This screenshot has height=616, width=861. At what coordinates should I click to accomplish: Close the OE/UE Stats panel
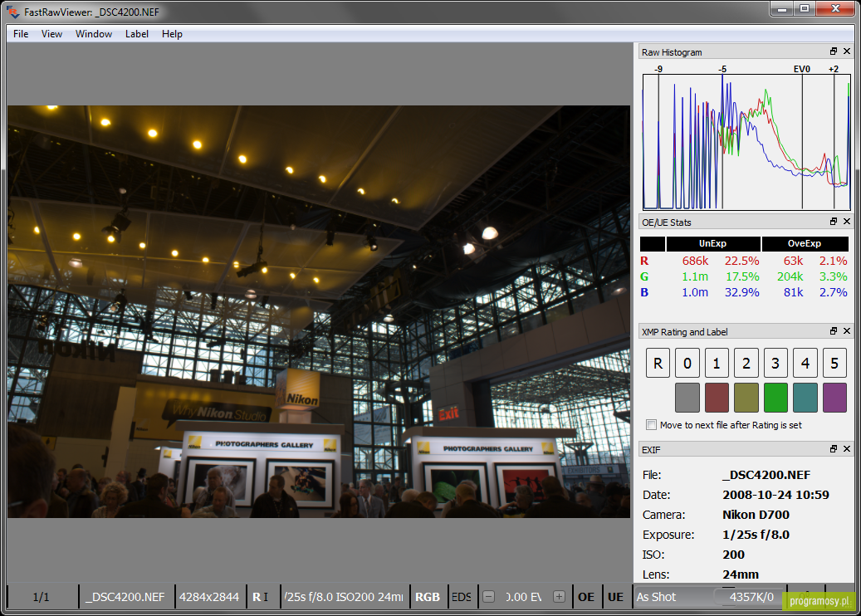pos(847,222)
